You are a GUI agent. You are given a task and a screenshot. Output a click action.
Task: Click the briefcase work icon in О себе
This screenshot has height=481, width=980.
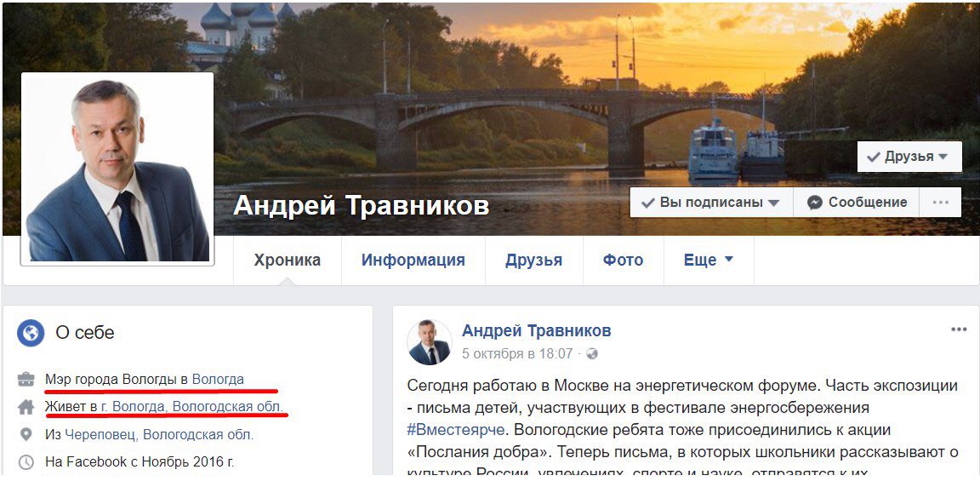(26, 379)
